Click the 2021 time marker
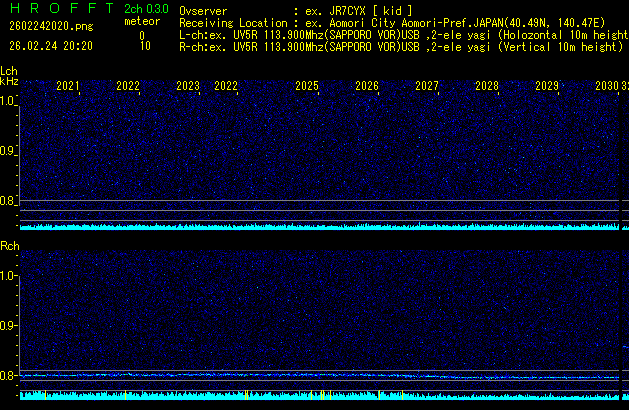This screenshot has width=629, height=410. (x=68, y=87)
